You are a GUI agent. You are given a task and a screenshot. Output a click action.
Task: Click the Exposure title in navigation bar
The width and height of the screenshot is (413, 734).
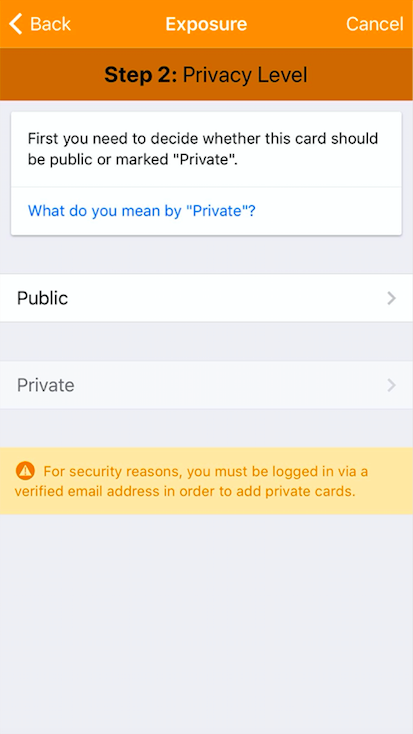206,24
